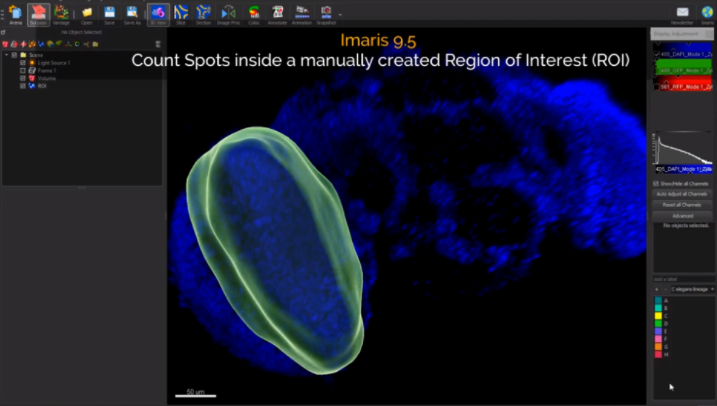Add the clipping plane scissors icon
This screenshot has width=717, height=406.
click(x=86, y=44)
